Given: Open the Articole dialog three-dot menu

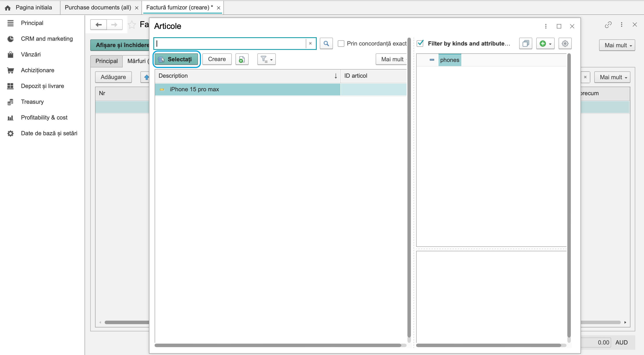Looking at the screenshot, I should click(x=546, y=26).
